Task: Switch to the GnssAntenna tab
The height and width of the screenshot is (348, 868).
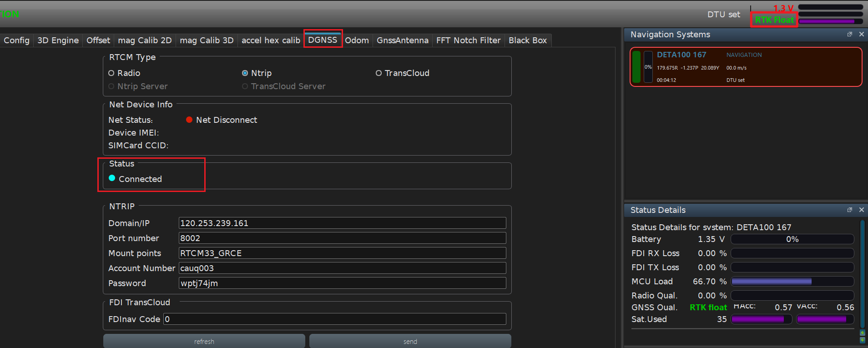Action: 403,40
